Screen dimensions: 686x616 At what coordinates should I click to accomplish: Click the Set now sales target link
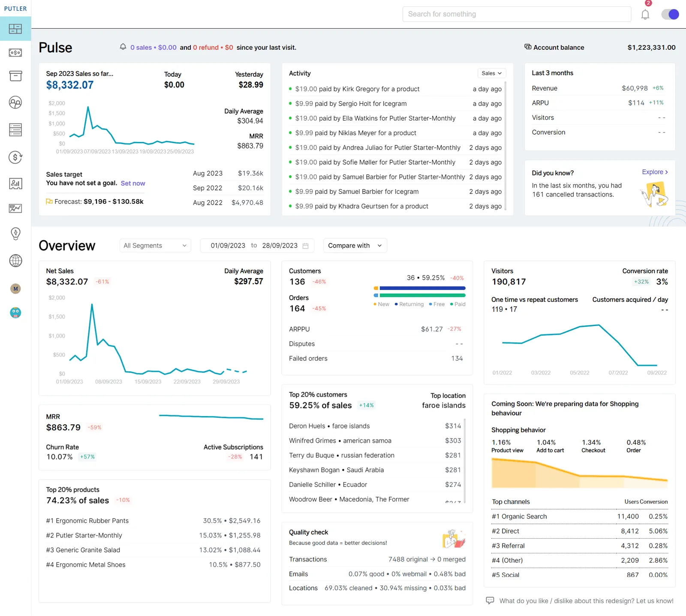click(133, 183)
